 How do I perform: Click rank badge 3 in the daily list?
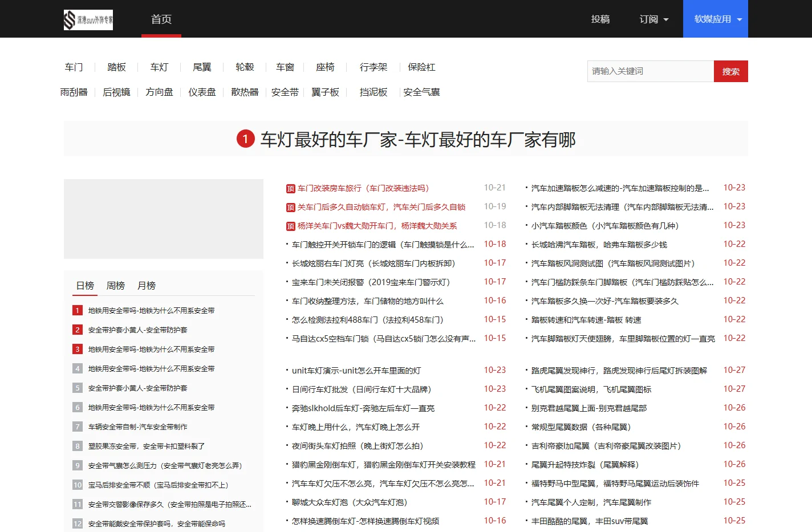click(78, 350)
